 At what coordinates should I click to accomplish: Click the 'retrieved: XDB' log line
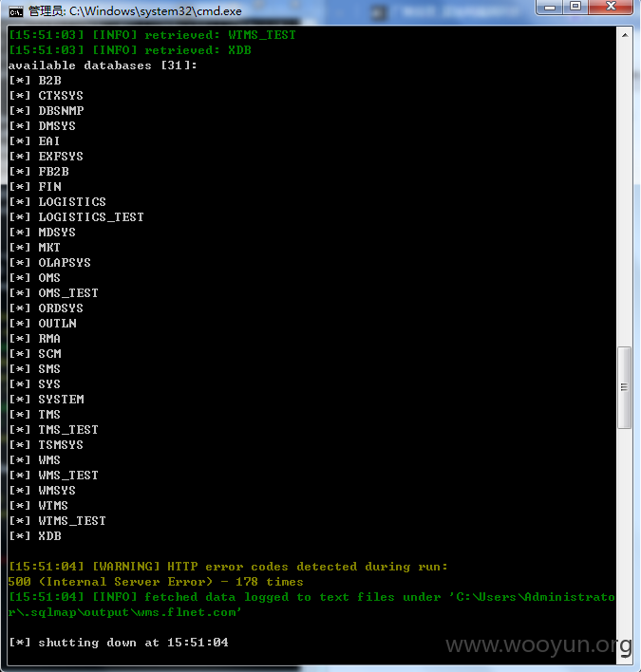click(130, 50)
